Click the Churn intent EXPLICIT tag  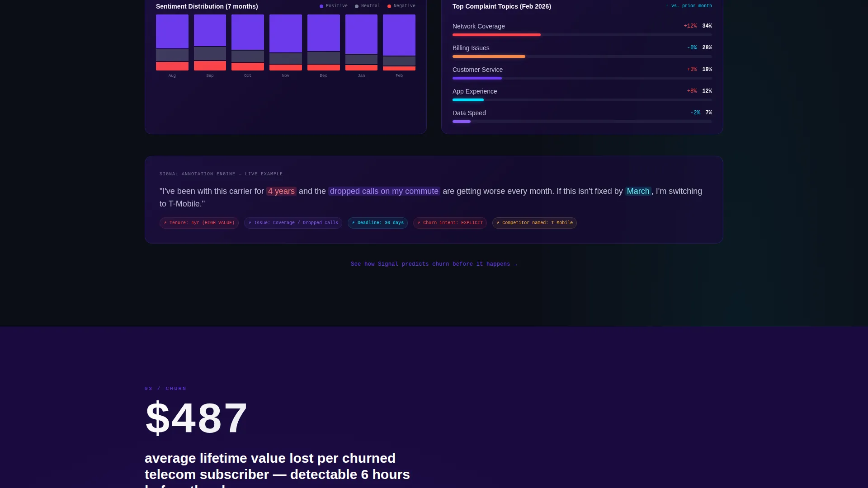(450, 223)
